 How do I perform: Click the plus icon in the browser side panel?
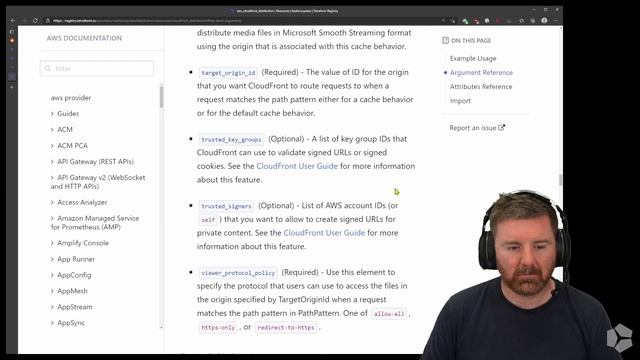pyautogui.click(x=12, y=87)
